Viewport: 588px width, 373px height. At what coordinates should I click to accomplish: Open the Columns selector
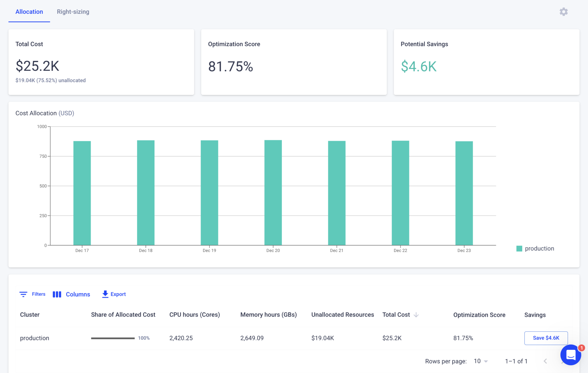point(71,294)
